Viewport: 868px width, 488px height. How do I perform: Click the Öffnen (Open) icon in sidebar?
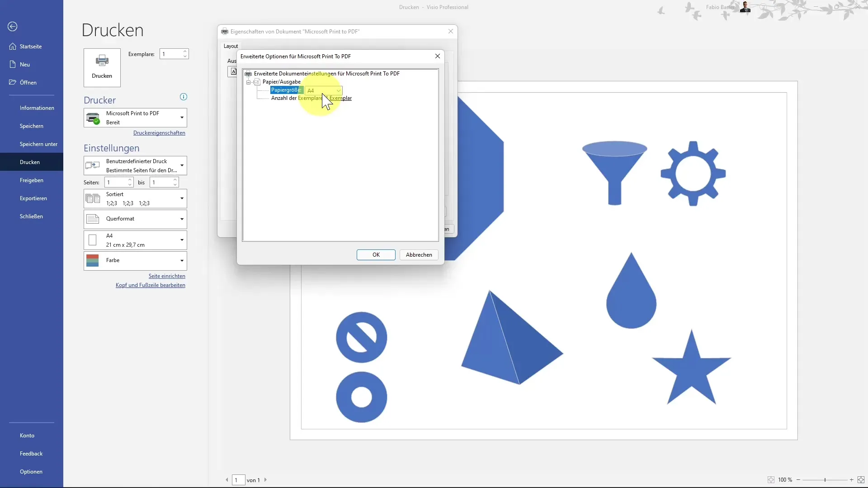click(x=13, y=82)
